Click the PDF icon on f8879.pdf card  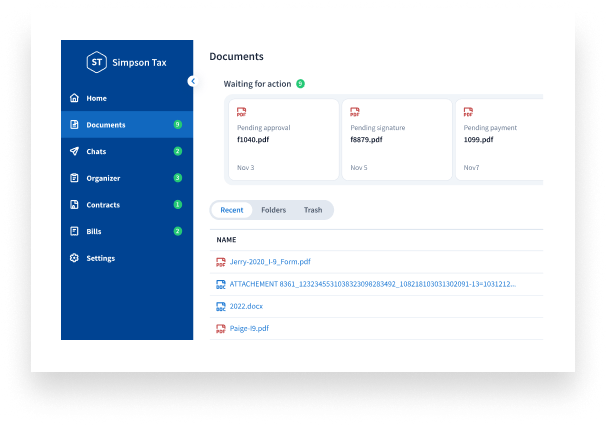(x=355, y=112)
